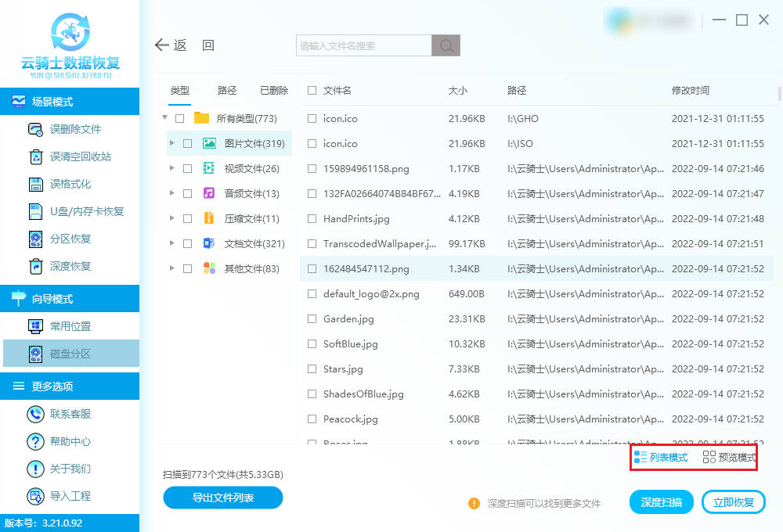Image resolution: width=783 pixels, height=532 pixels.
Task: Launch 深度恢复 from the sidebar
Action: 35,266
